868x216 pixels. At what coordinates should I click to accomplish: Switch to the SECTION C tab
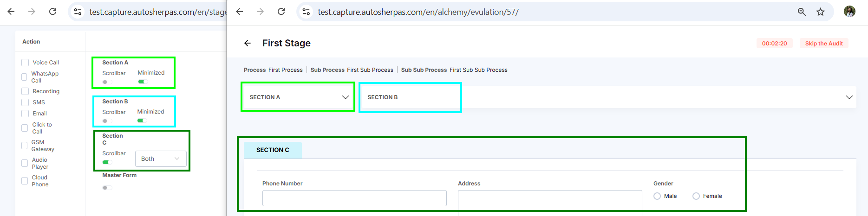[x=273, y=150]
